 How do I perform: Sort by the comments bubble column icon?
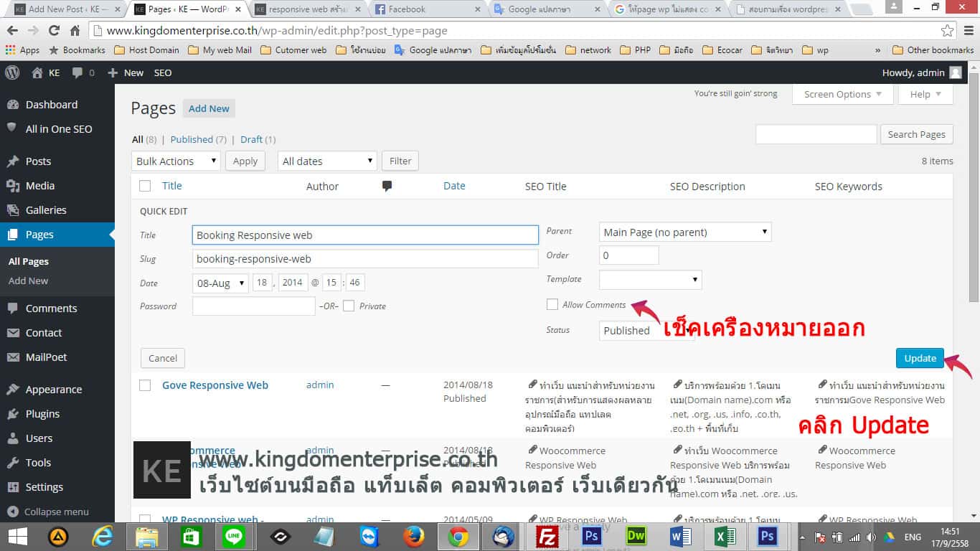[387, 186]
